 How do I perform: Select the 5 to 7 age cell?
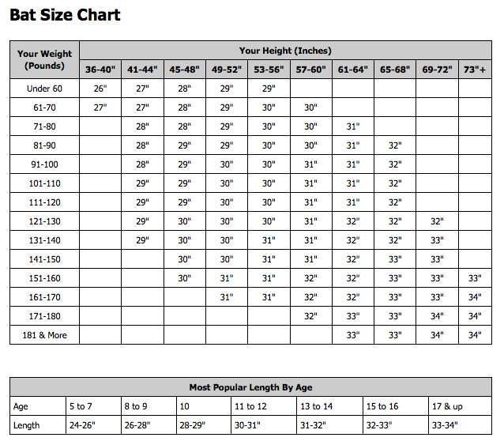(x=93, y=406)
